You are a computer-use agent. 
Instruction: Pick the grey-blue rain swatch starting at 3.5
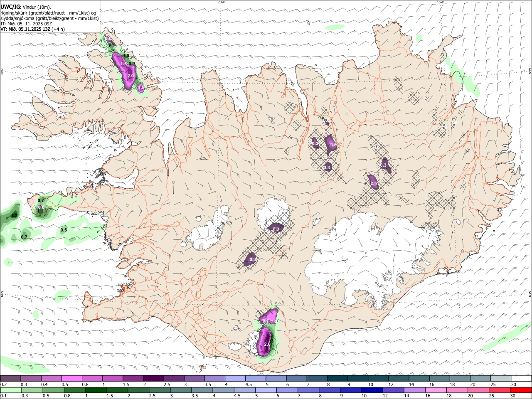(202, 390)
